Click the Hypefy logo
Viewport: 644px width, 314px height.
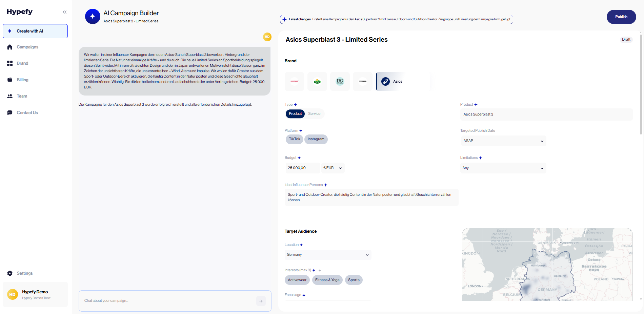(x=20, y=12)
